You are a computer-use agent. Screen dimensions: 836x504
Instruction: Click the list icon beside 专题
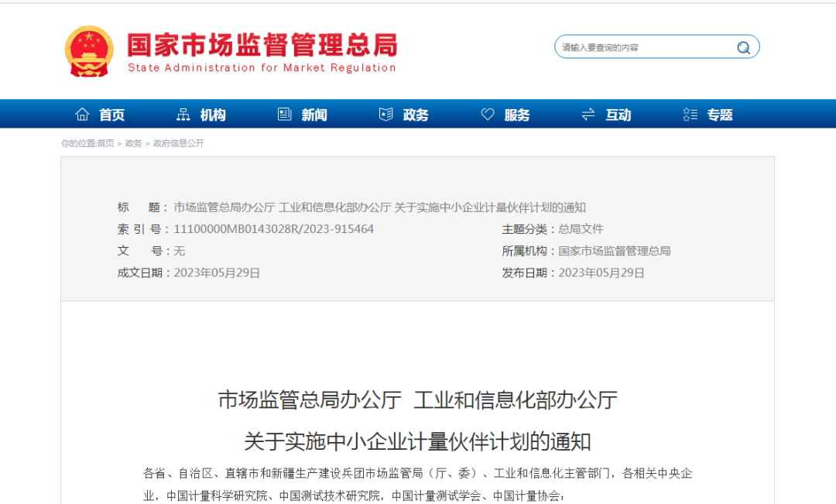pyautogui.click(x=690, y=115)
